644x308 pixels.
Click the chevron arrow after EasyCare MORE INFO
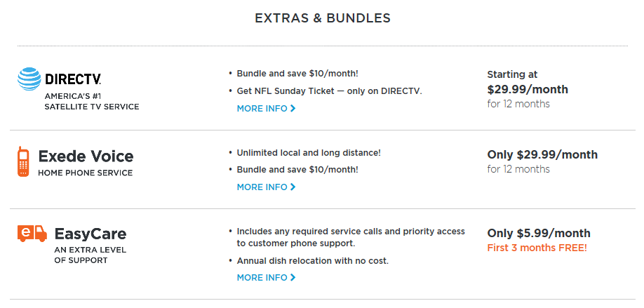(x=293, y=278)
